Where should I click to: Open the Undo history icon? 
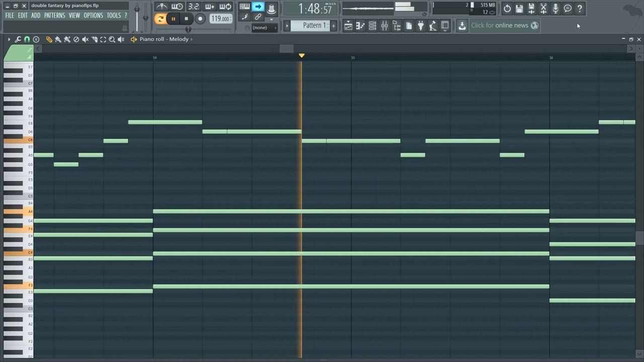[x=507, y=8]
